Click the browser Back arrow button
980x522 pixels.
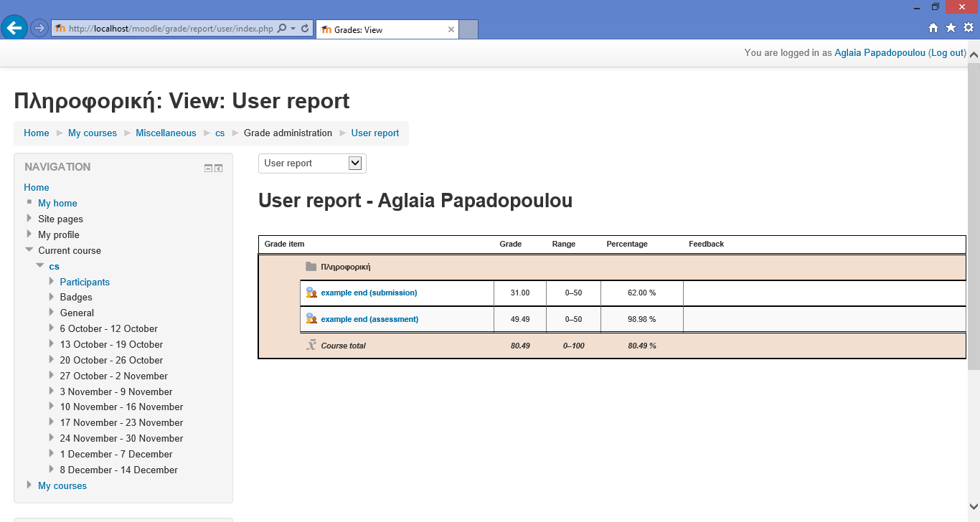[14, 28]
